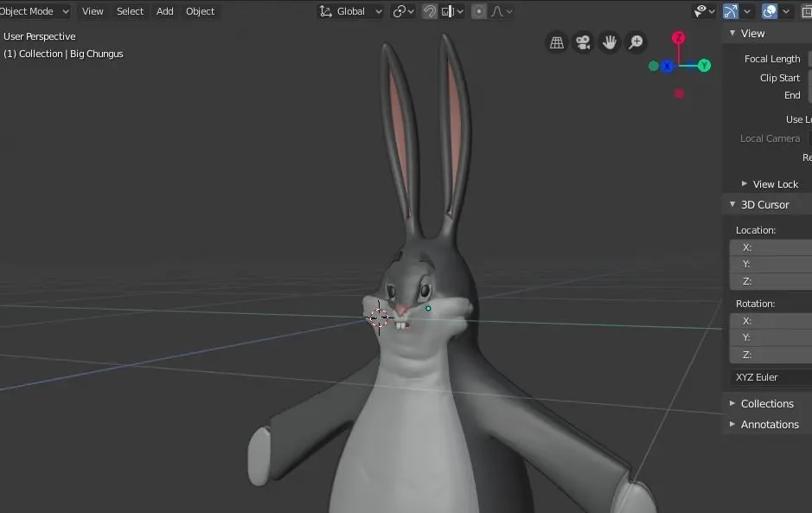Viewport: 812px width, 513px height.
Task: Open the Global transform orientation dropdown
Action: click(x=350, y=11)
